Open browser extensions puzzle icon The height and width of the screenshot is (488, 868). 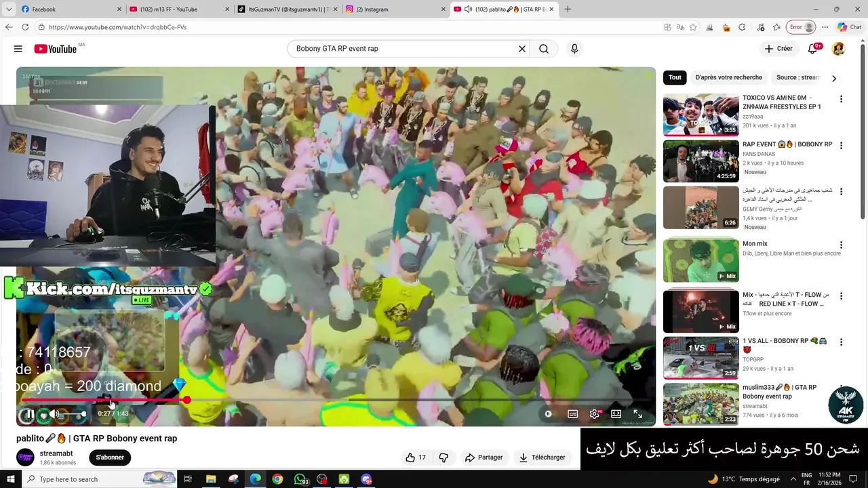click(x=743, y=27)
